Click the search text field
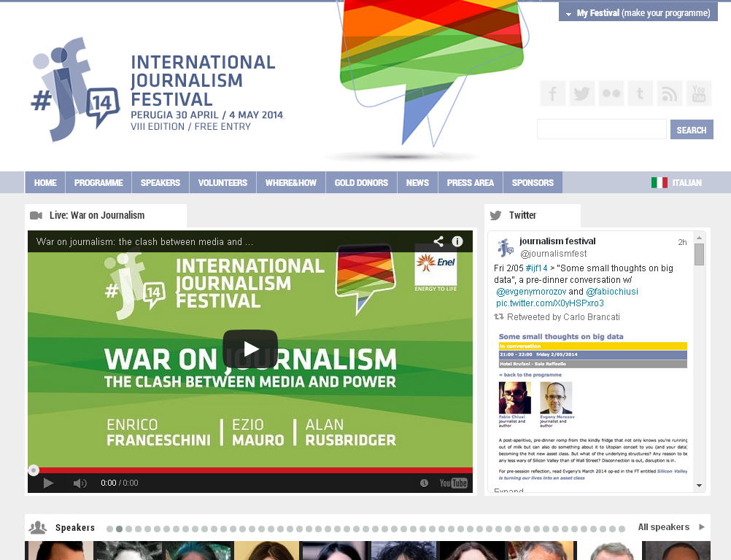Screen dimensions: 731x560 (602, 129)
